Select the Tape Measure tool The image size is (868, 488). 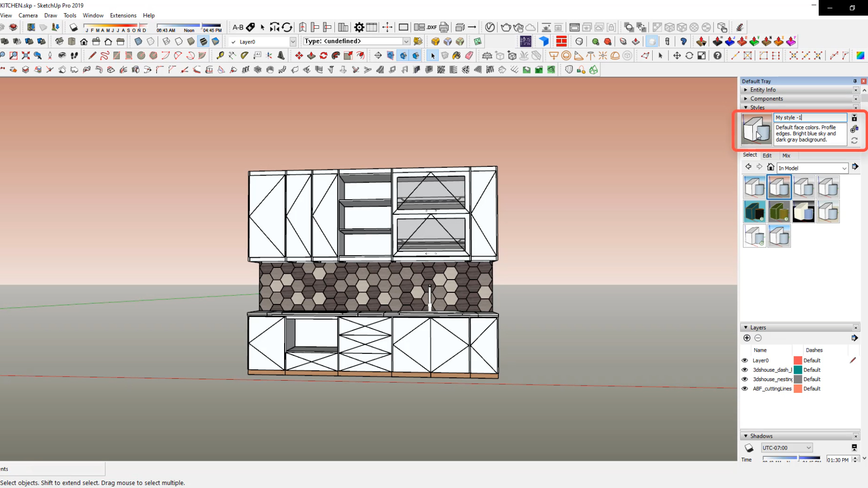tap(220, 56)
